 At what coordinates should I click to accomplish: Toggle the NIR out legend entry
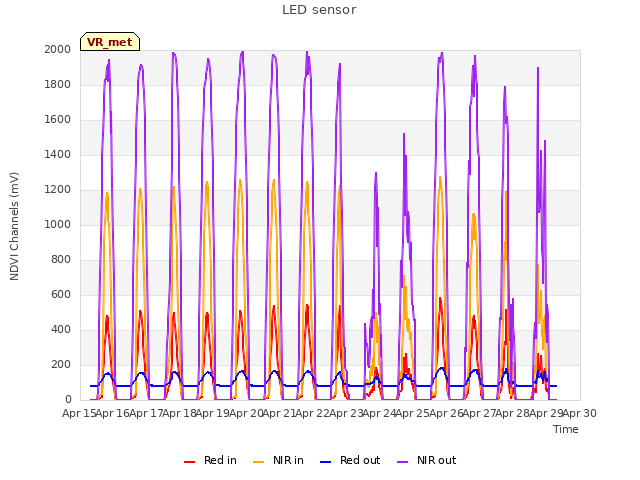coord(427,460)
